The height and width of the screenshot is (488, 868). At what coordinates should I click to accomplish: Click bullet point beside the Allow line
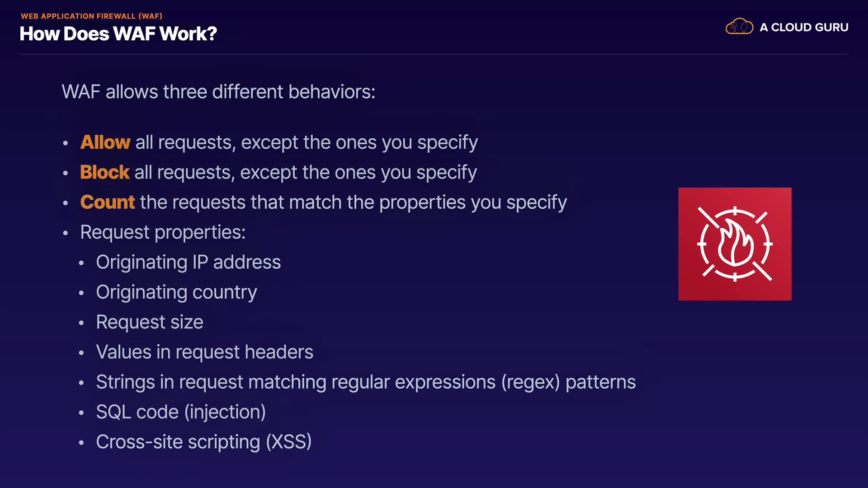point(66,144)
